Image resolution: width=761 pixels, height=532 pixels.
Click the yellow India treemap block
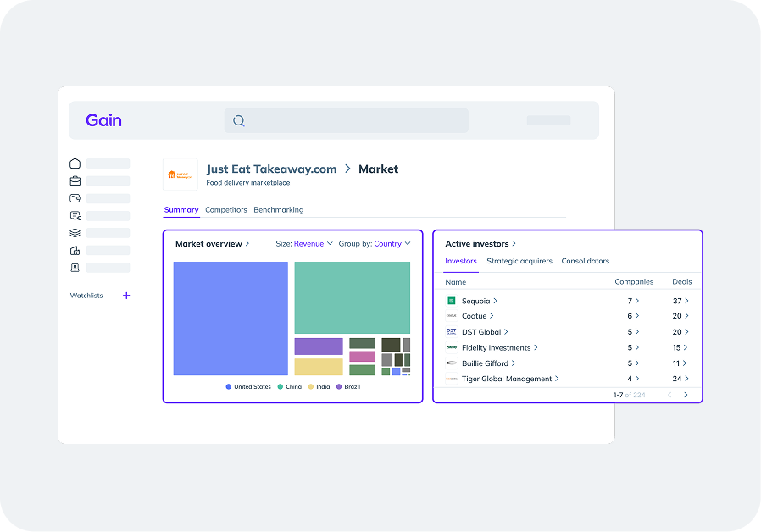coord(319,367)
